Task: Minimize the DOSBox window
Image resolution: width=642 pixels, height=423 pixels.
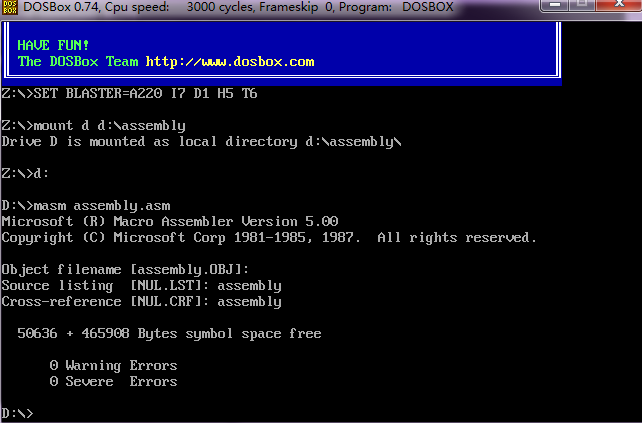Action: (x=554, y=5)
